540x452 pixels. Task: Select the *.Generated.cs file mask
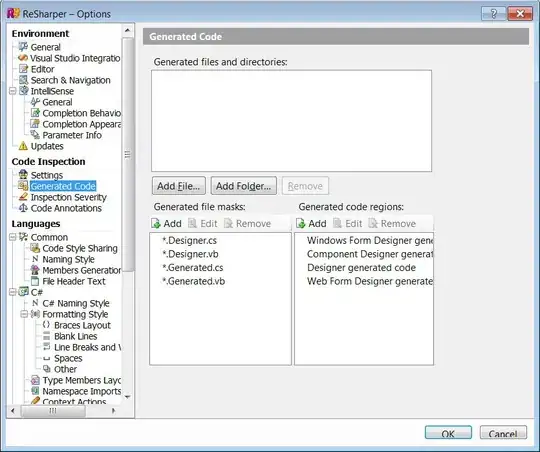193,268
